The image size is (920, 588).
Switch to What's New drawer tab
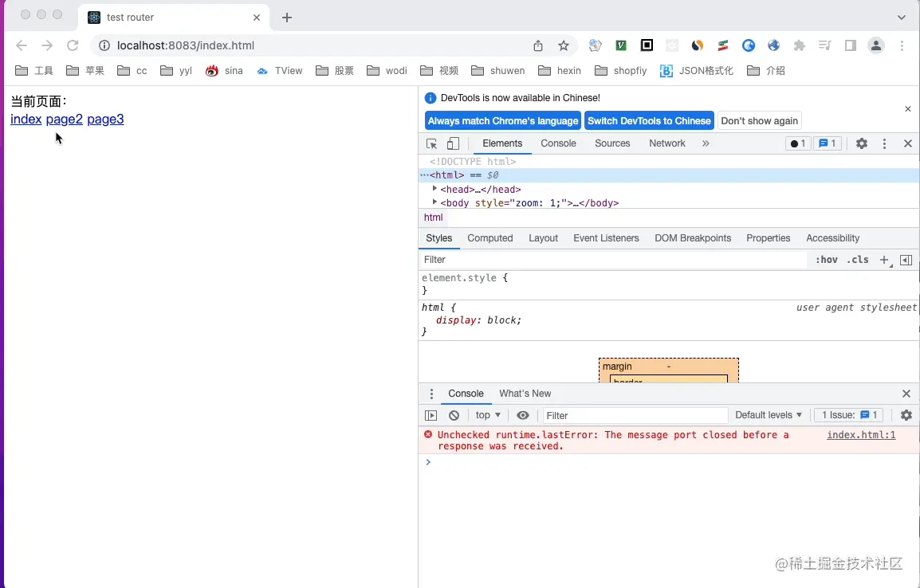tap(525, 394)
